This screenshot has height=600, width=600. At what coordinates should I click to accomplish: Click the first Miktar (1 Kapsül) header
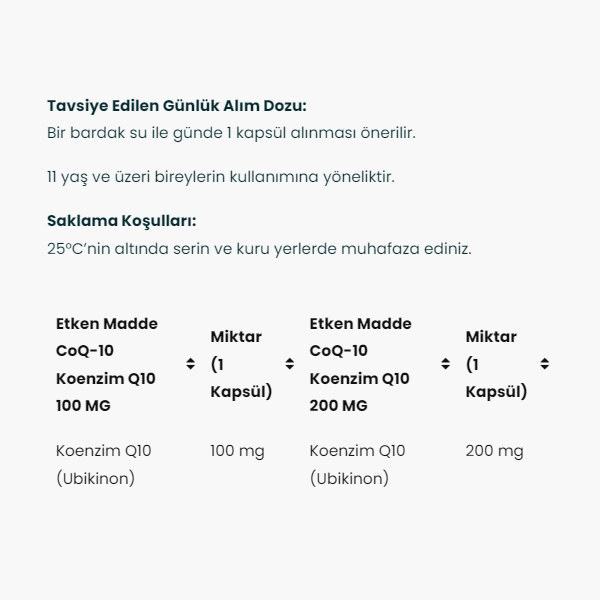[241, 364]
